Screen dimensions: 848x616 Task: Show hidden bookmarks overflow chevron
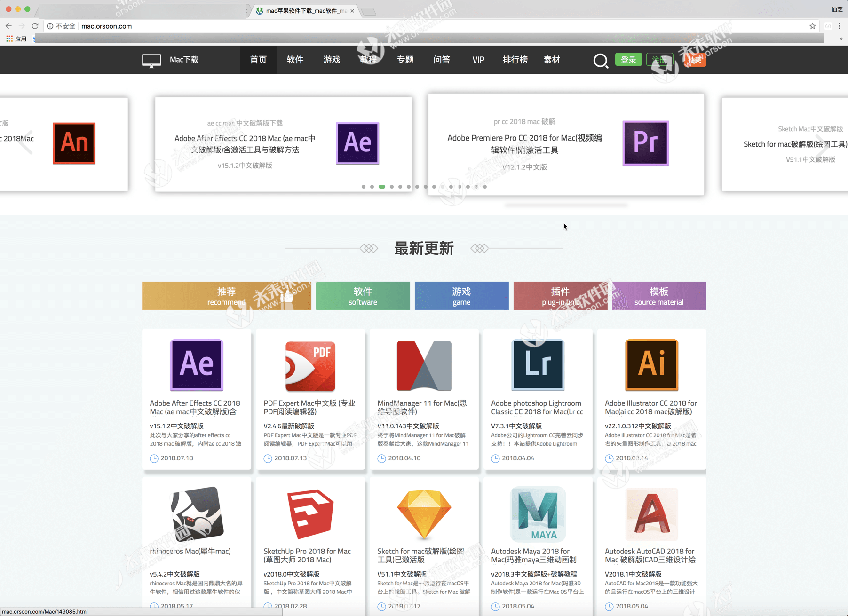(841, 39)
